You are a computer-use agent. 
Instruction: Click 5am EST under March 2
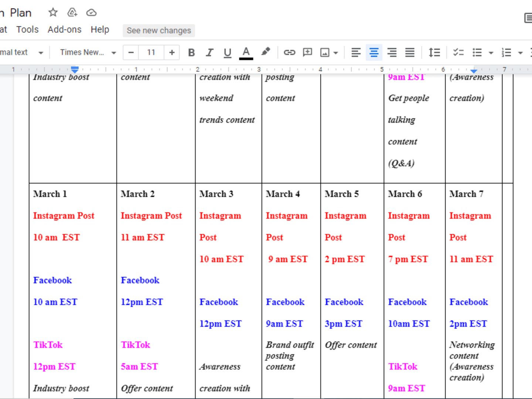click(x=139, y=367)
